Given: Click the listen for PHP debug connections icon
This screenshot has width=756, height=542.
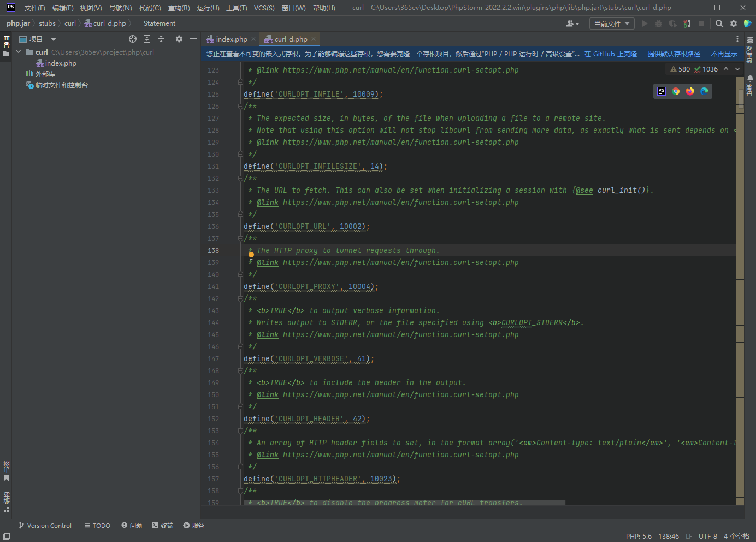Looking at the screenshot, I should pyautogui.click(x=687, y=23).
